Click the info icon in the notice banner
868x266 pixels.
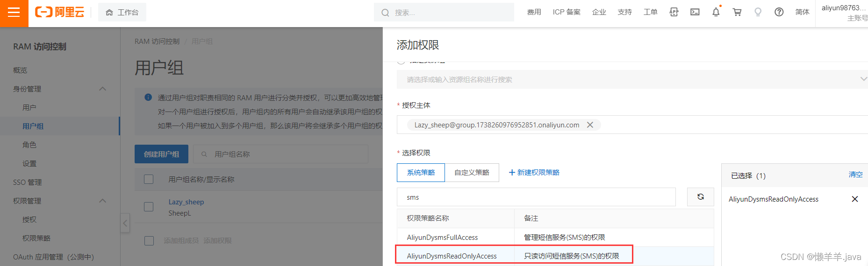tap(148, 98)
